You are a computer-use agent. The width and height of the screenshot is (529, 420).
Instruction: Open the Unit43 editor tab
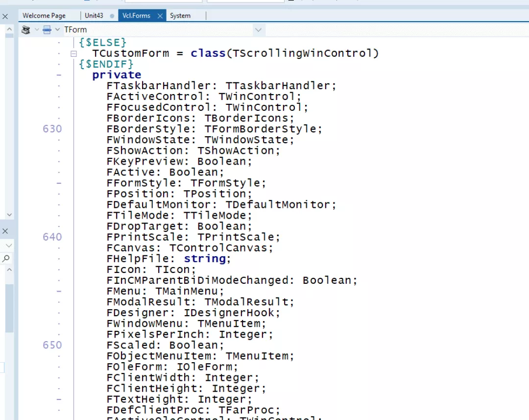(x=94, y=16)
